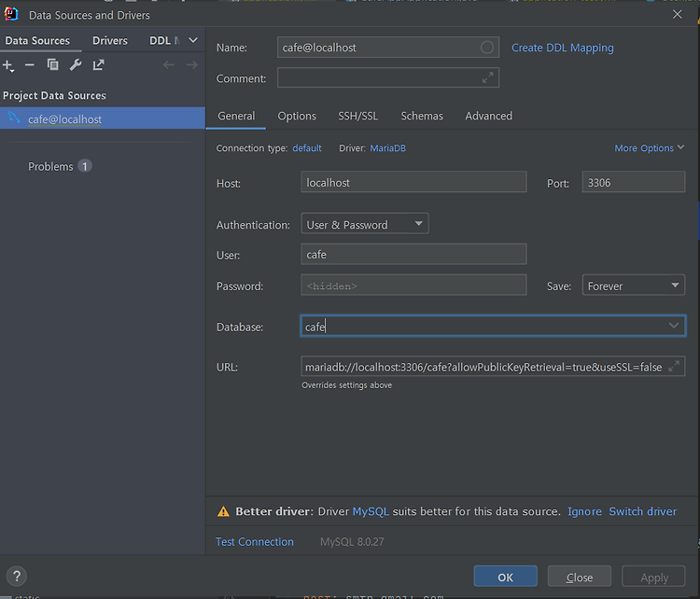Click the Problems count badge

[85, 166]
